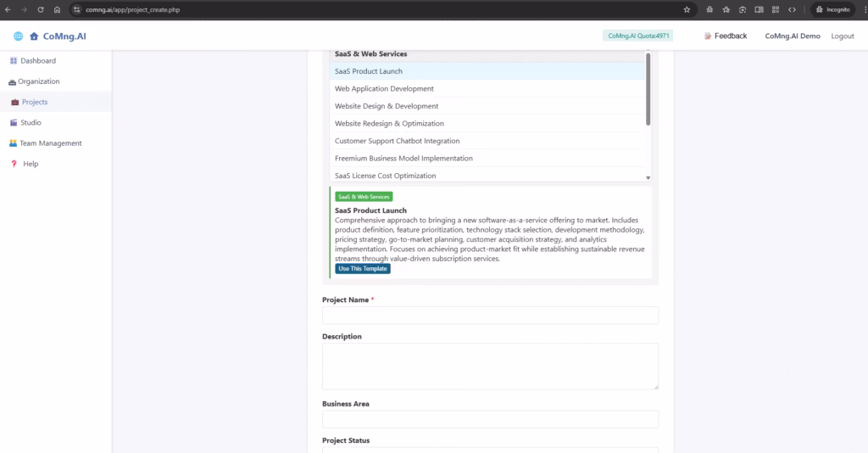This screenshot has height=453, width=868.
Task: Select Web Application Development template
Action: [487, 88]
